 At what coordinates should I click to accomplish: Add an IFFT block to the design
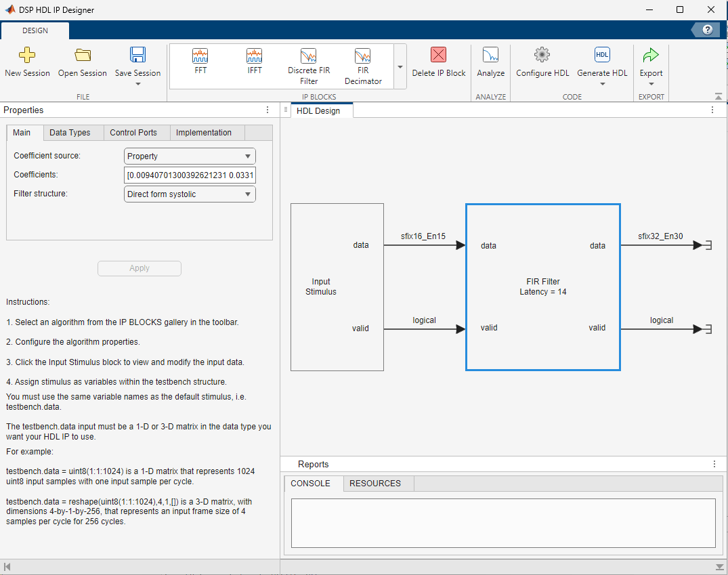pos(254,61)
